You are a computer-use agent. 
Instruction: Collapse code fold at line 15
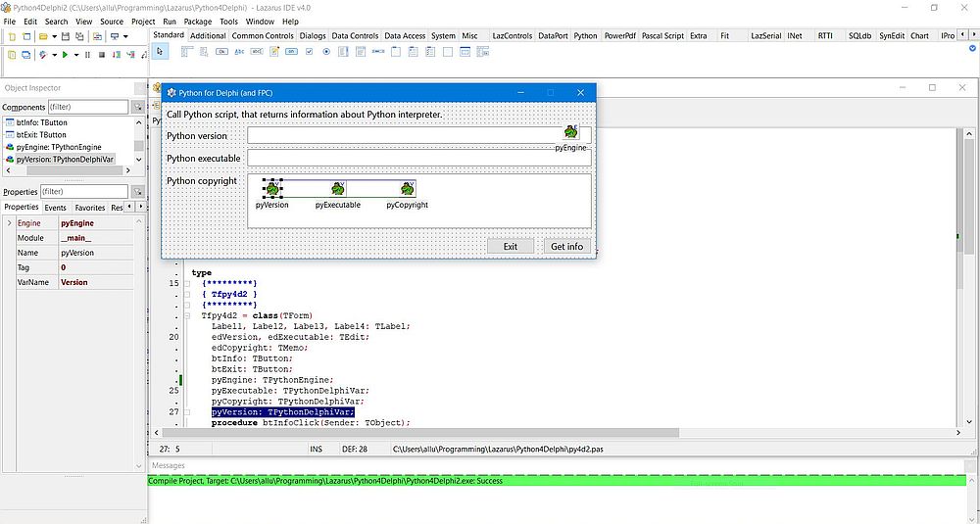click(187, 283)
